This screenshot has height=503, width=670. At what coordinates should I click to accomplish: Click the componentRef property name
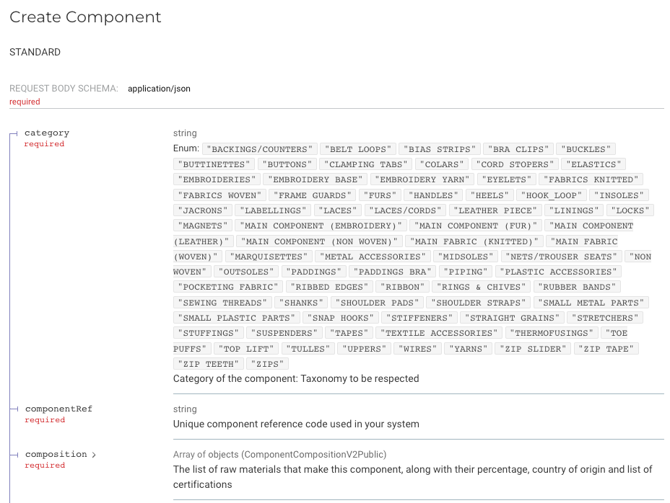59,409
